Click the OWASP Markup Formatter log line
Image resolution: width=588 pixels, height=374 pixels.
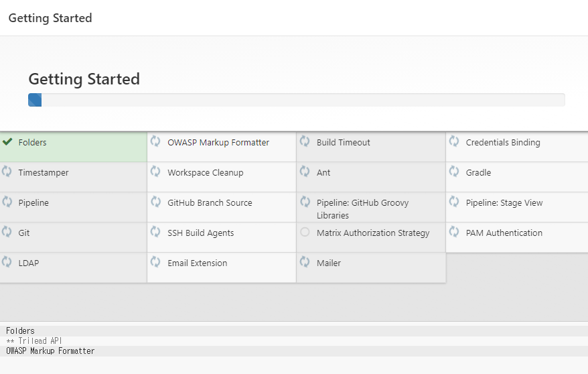click(50, 351)
